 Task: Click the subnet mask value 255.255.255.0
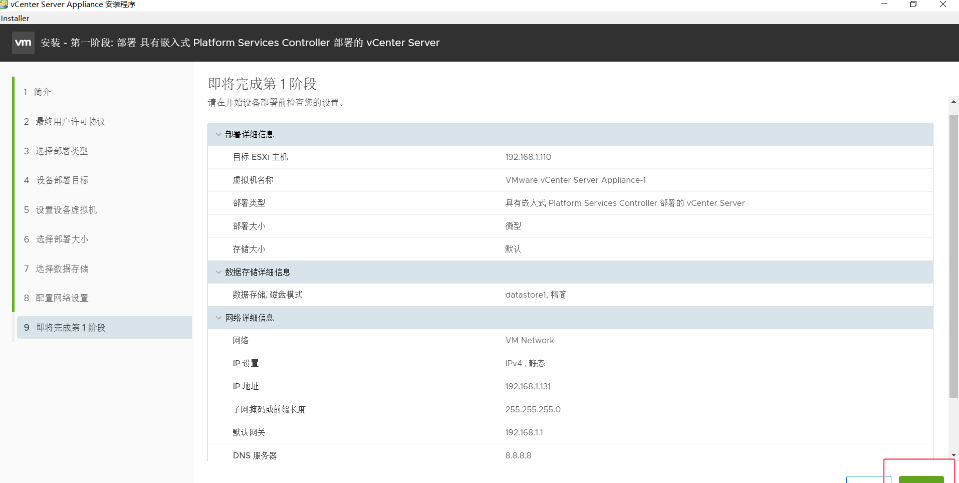point(533,410)
